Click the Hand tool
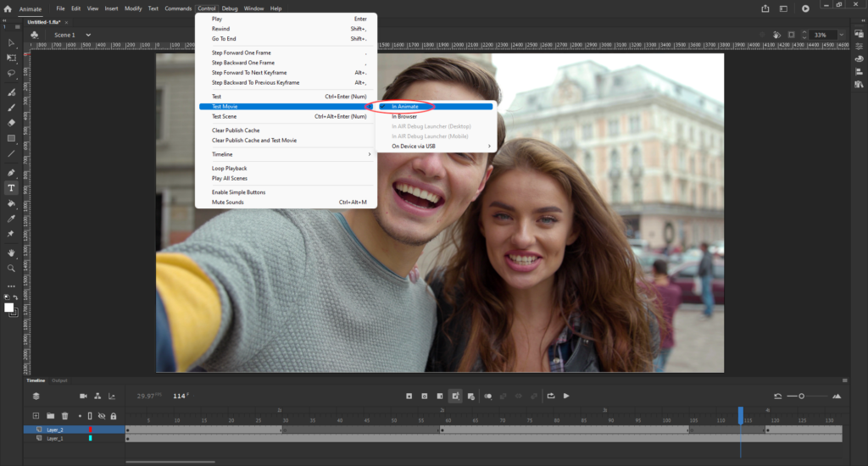The height and width of the screenshot is (466, 868). (11, 252)
